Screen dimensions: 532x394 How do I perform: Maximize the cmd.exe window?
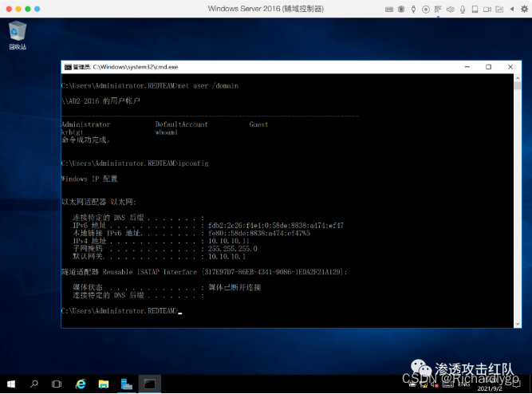point(489,67)
